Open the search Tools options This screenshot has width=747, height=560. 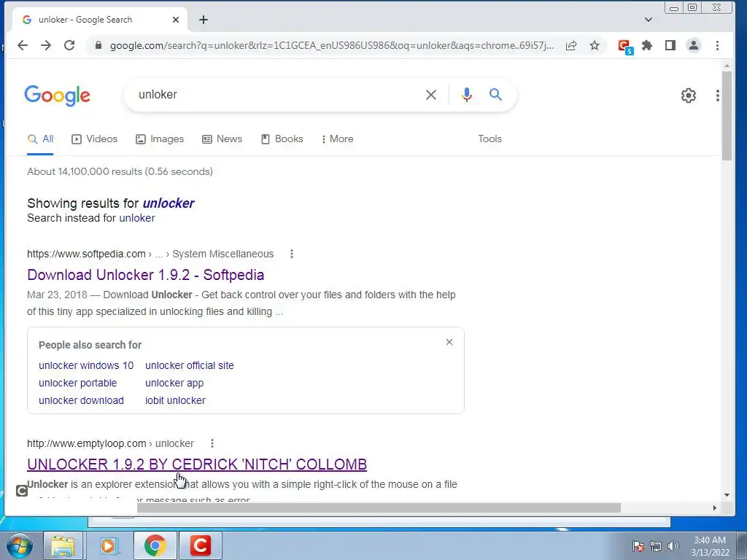point(489,139)
